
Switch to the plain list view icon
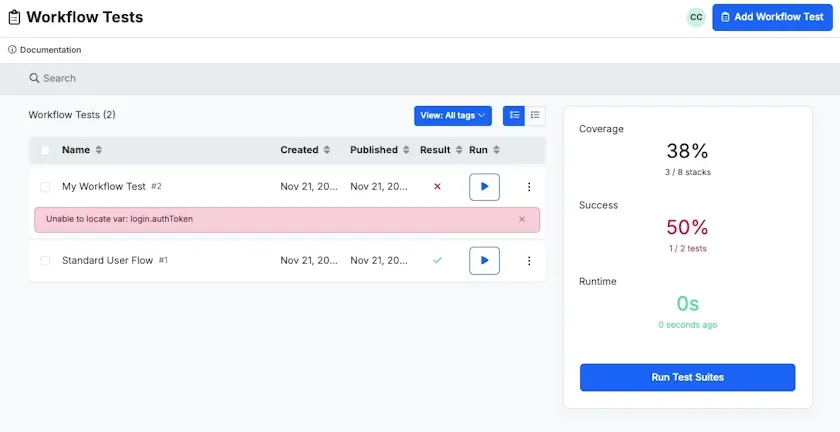[535, 115]
